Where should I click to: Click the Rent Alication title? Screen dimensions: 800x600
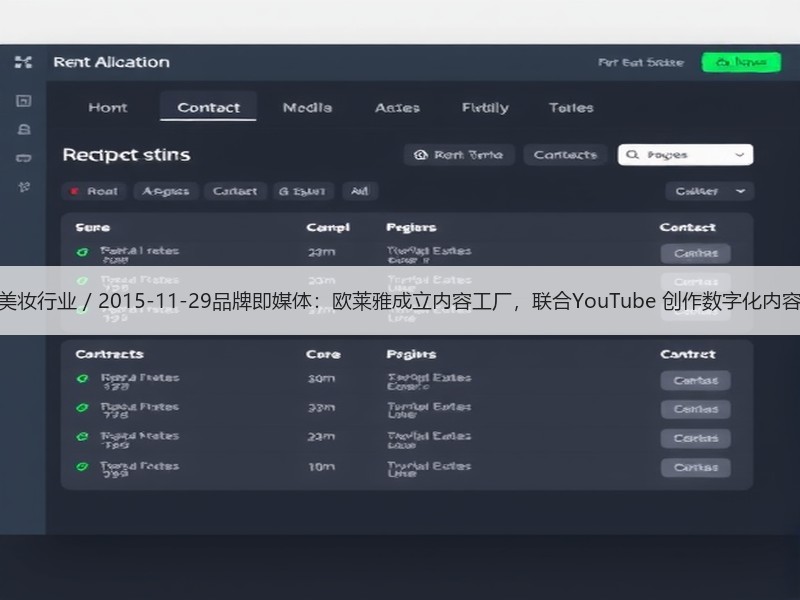click(x=111, y=62)
